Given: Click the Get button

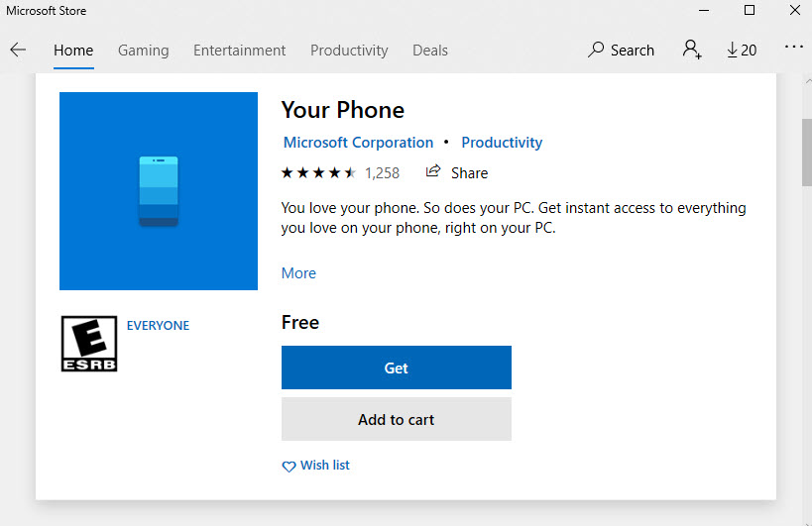Looking at the screenshot, I should [x=397, y=368].
